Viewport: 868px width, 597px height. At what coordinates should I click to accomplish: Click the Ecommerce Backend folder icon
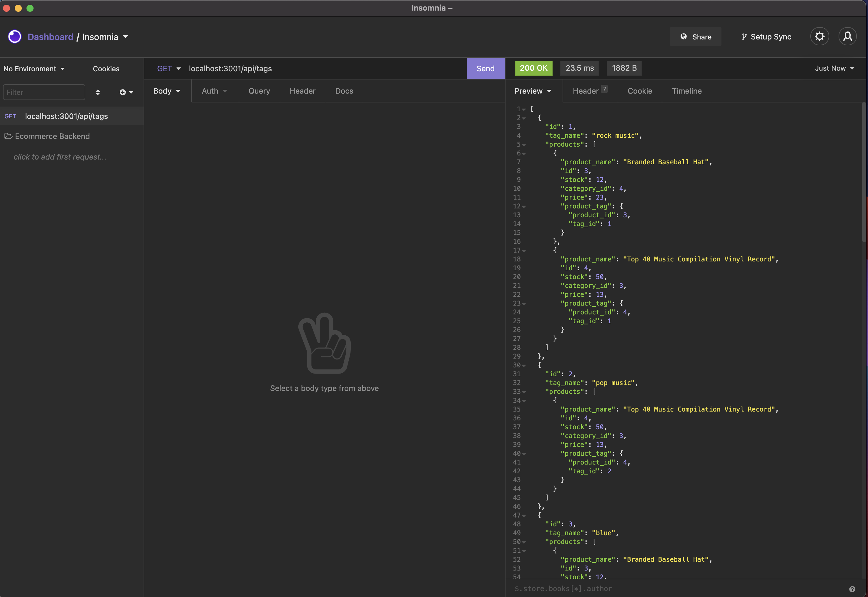click(9, 136)
